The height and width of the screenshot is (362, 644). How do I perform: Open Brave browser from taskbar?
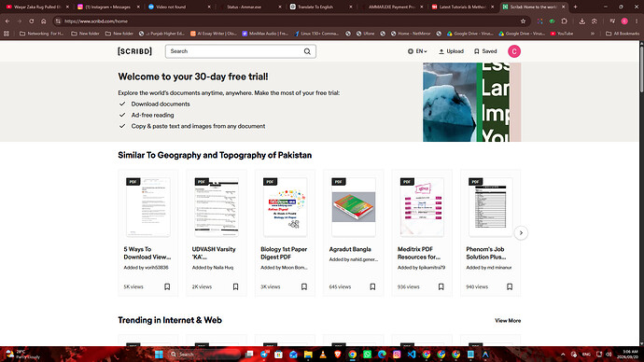pyautogui.click(x=338, y=355)
